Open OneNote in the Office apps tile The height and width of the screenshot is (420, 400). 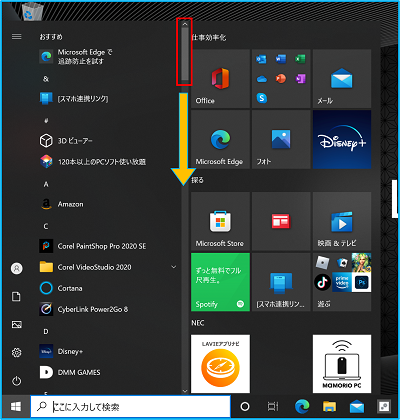click(300, 79)
